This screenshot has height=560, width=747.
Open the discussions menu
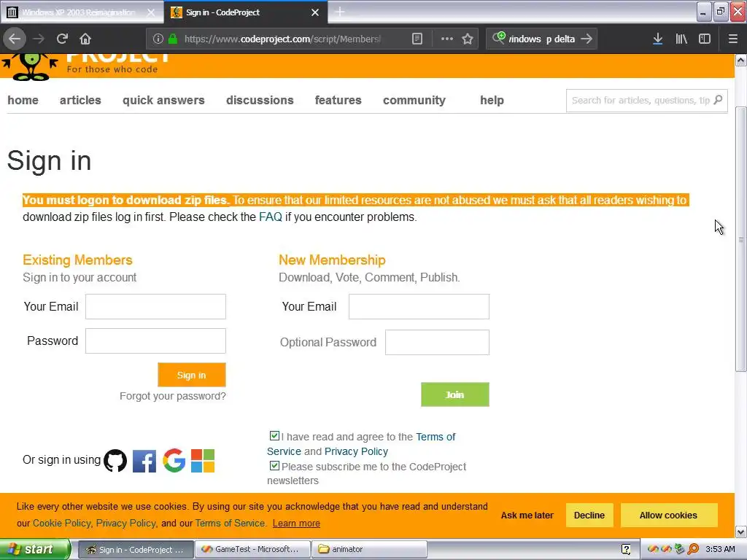[260, 100]
